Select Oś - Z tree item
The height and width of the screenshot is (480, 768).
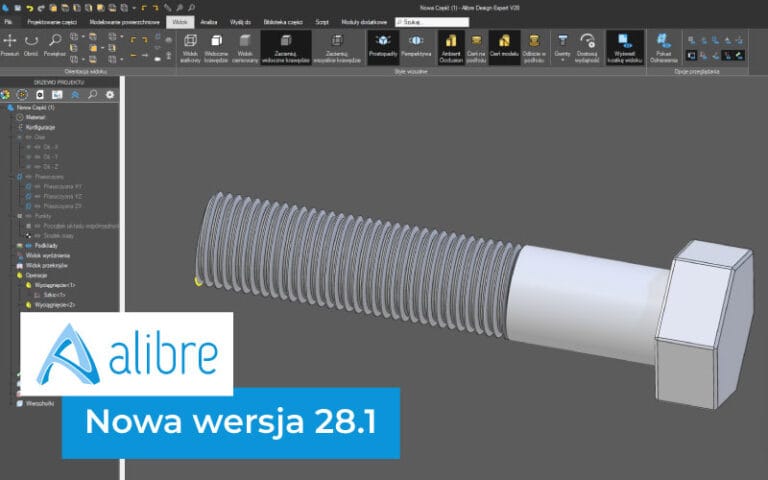pos(50,167)
